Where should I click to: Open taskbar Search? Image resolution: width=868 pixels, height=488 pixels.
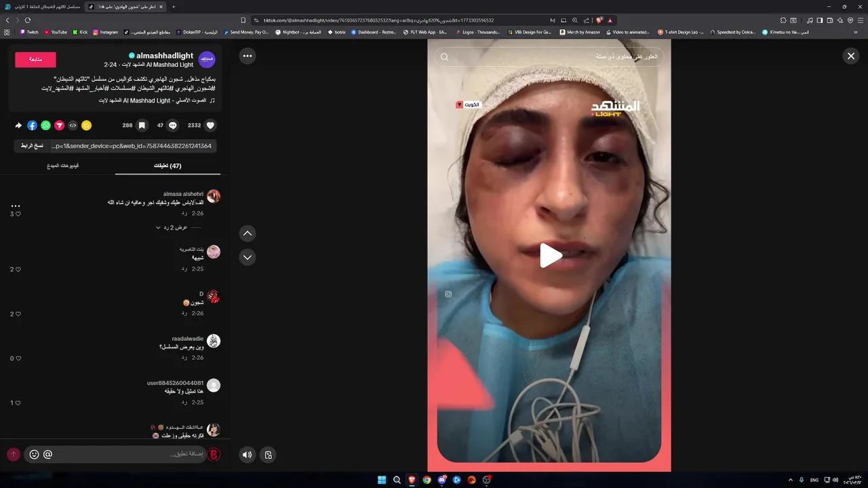397,480
